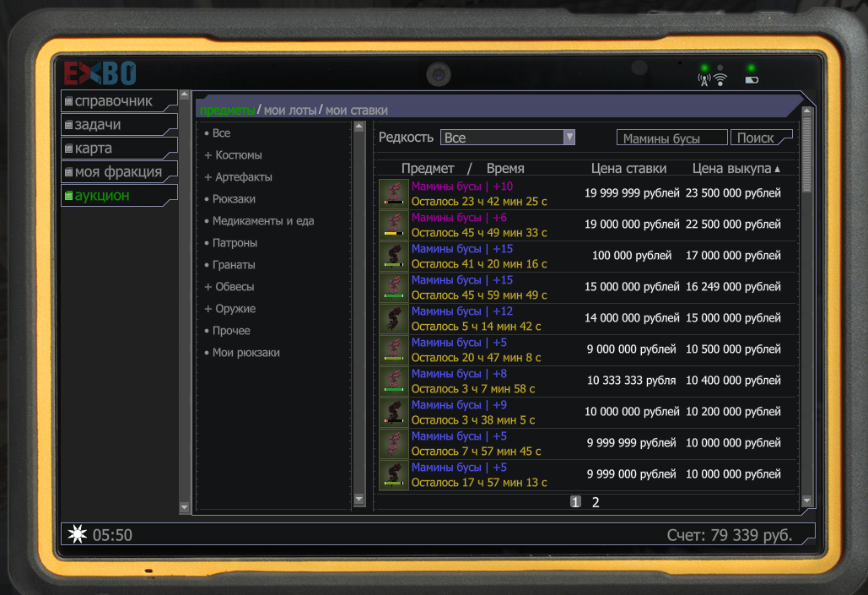Expand the Оружие category

tap(230, 309)
